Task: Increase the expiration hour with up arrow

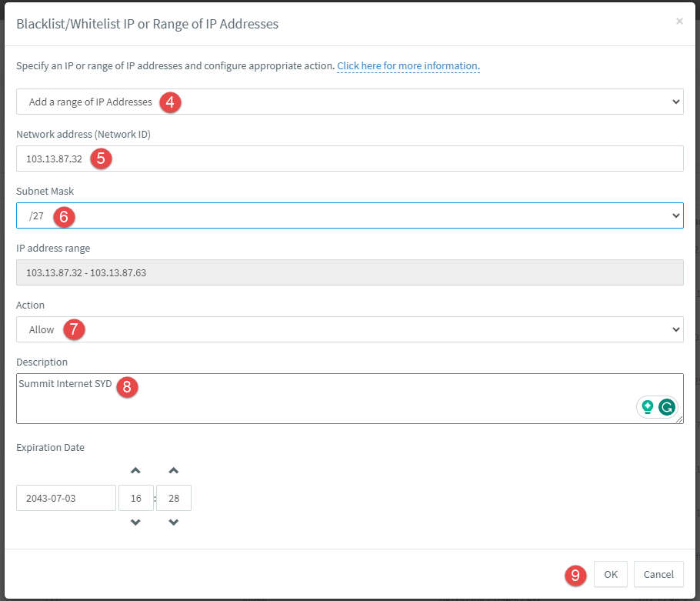Action: pyautogui.click(x=135, y=470)
